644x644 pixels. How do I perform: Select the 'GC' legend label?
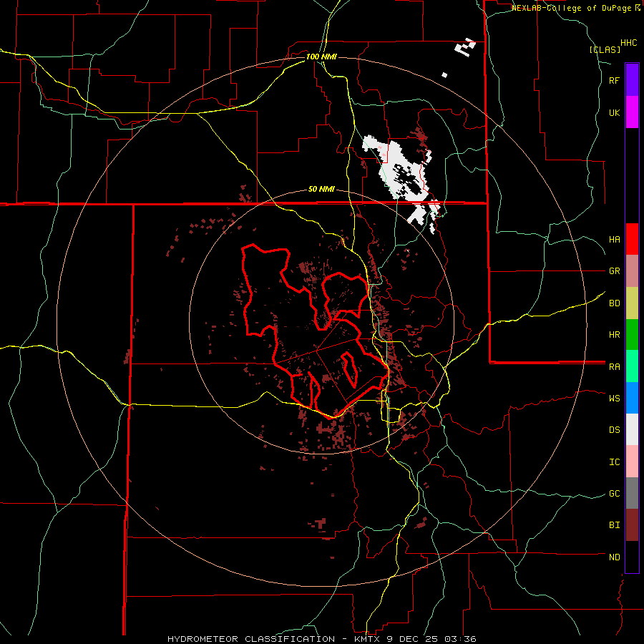click(614, 494)
